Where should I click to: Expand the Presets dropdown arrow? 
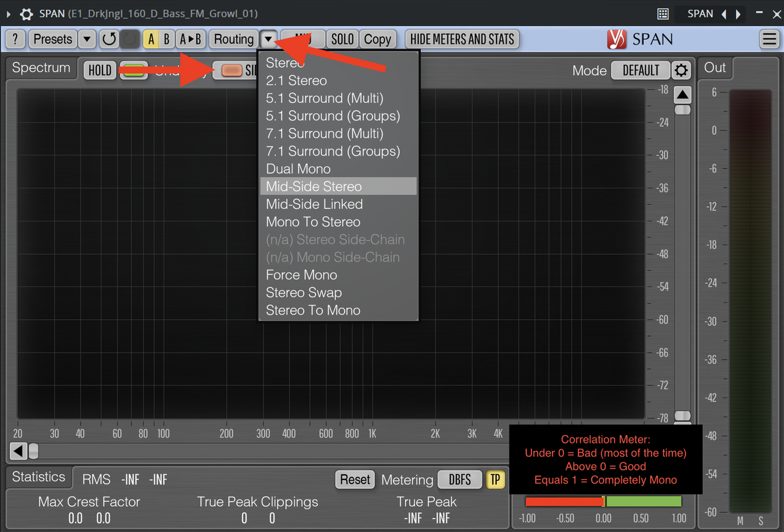coord(86,39)
